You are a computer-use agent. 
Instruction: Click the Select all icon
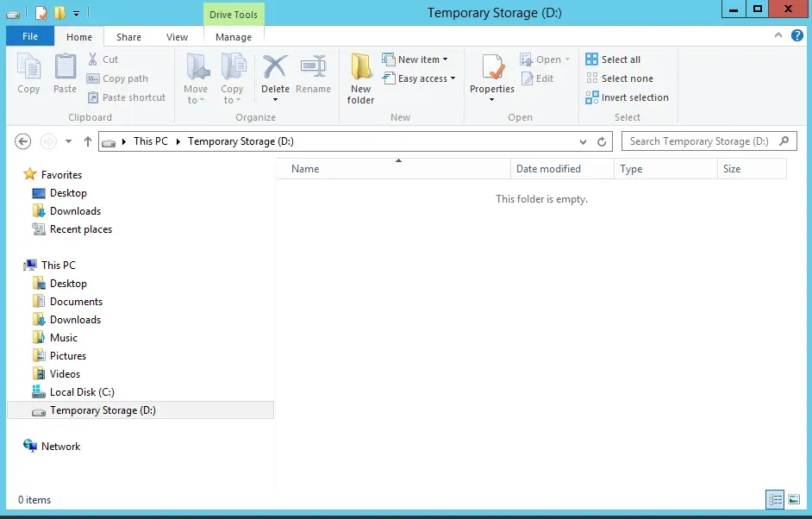click(592, 59)
